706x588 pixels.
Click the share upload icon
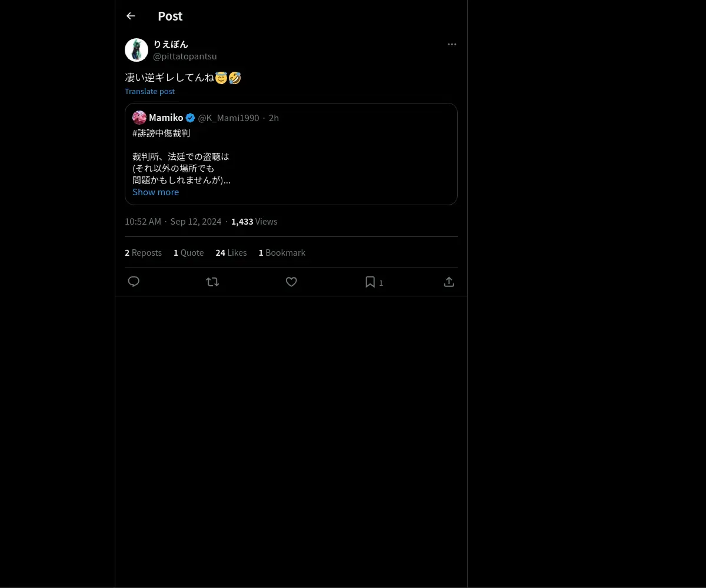tap(449, 282)
